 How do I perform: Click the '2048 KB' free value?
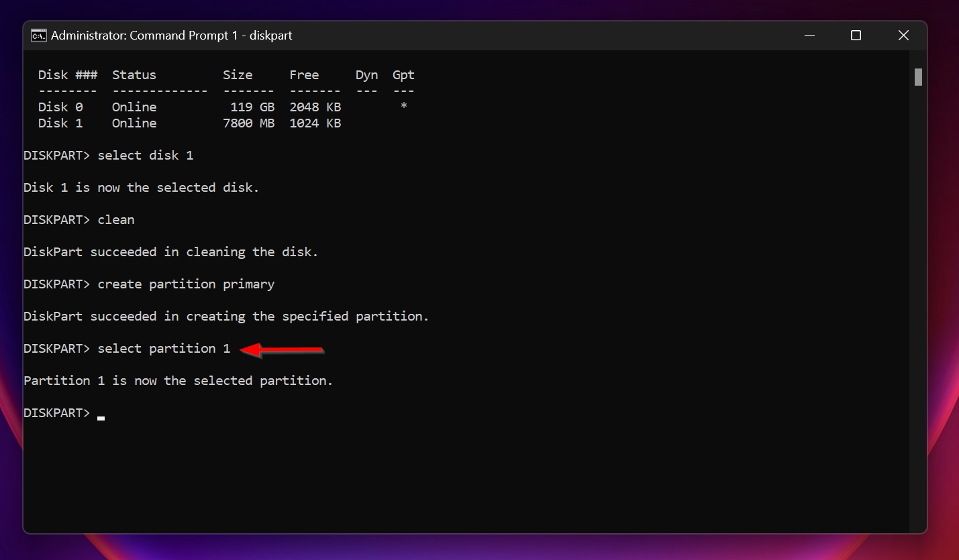(x=315, y=107)
